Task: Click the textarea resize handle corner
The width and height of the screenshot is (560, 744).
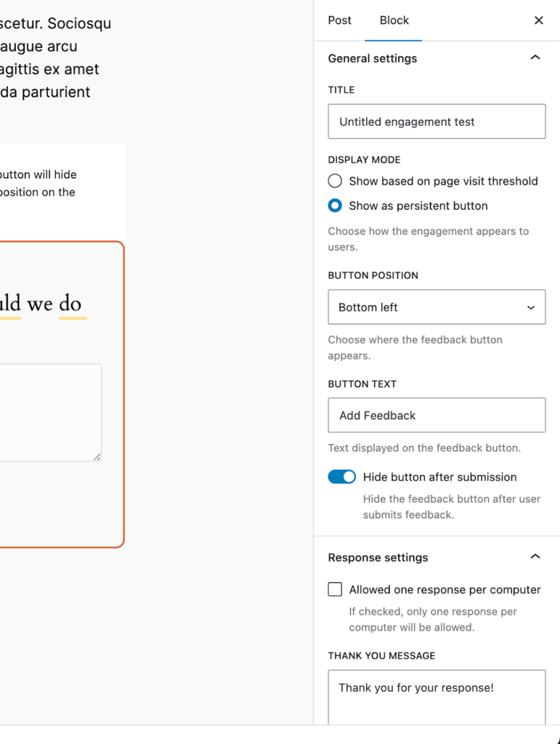Action: point(97,457)
